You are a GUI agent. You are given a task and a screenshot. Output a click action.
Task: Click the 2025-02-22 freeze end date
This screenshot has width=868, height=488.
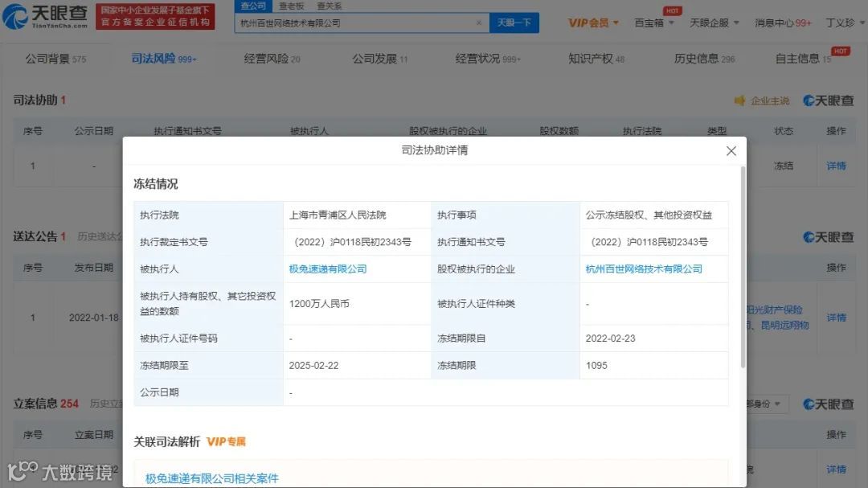313,365
